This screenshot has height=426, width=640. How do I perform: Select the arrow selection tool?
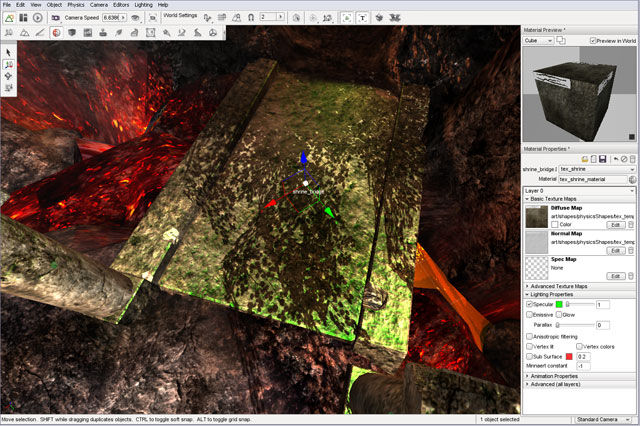point(8,51)
